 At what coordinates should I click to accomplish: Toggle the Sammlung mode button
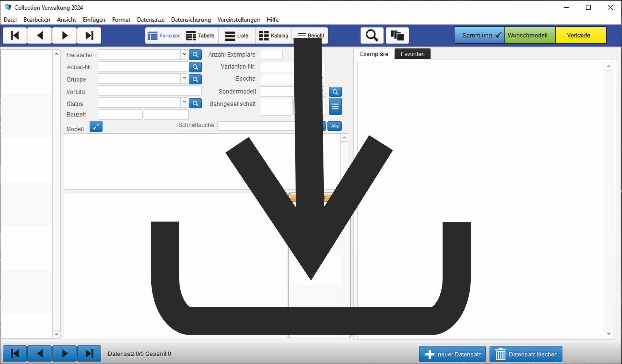pos(479,35)
